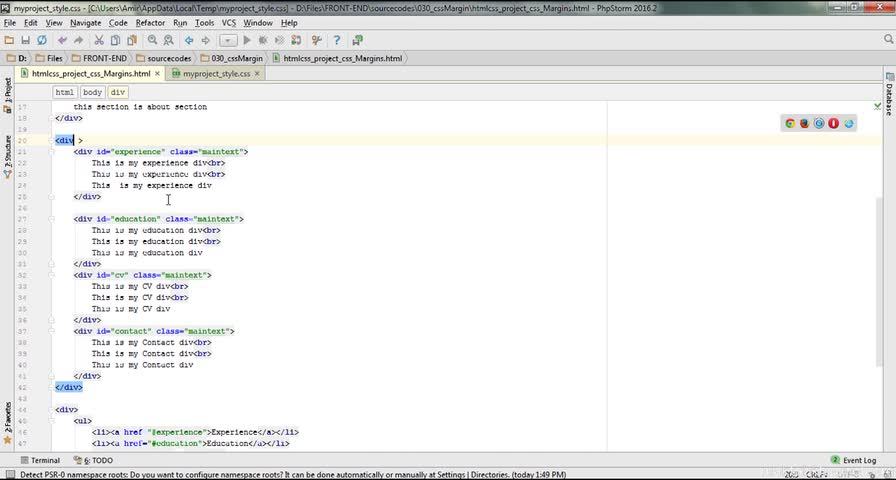Click the Find magnifier icon
The width and height of the screenshot is (896, 480).
tap(153, 41)
